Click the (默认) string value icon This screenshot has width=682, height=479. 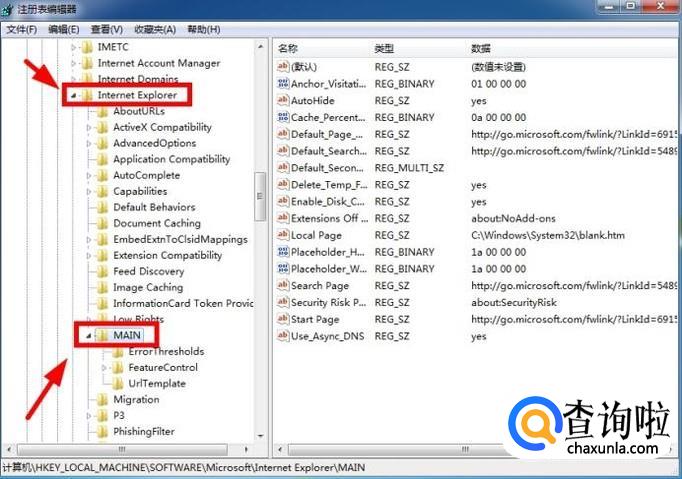pos(283,66)
